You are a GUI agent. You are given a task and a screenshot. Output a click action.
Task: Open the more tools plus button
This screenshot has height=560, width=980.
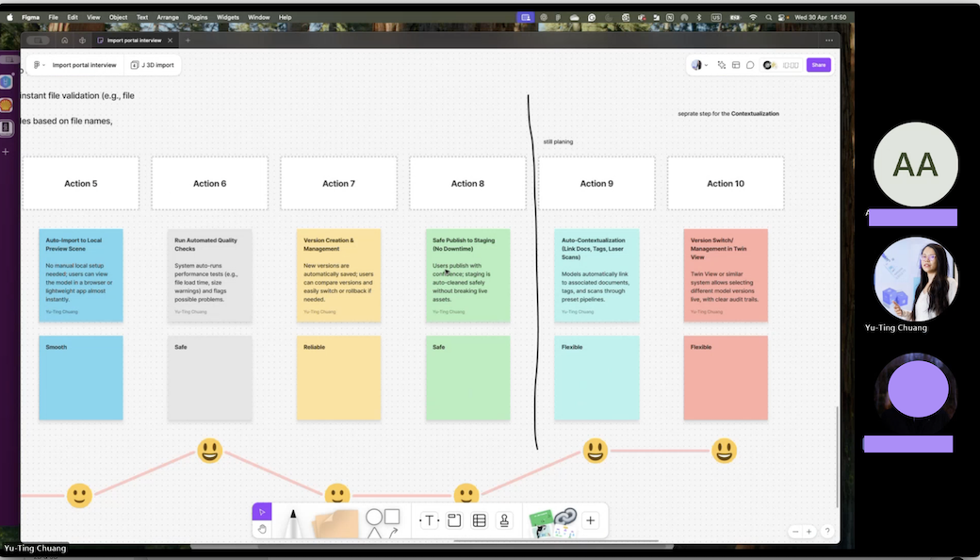[591, 520]
